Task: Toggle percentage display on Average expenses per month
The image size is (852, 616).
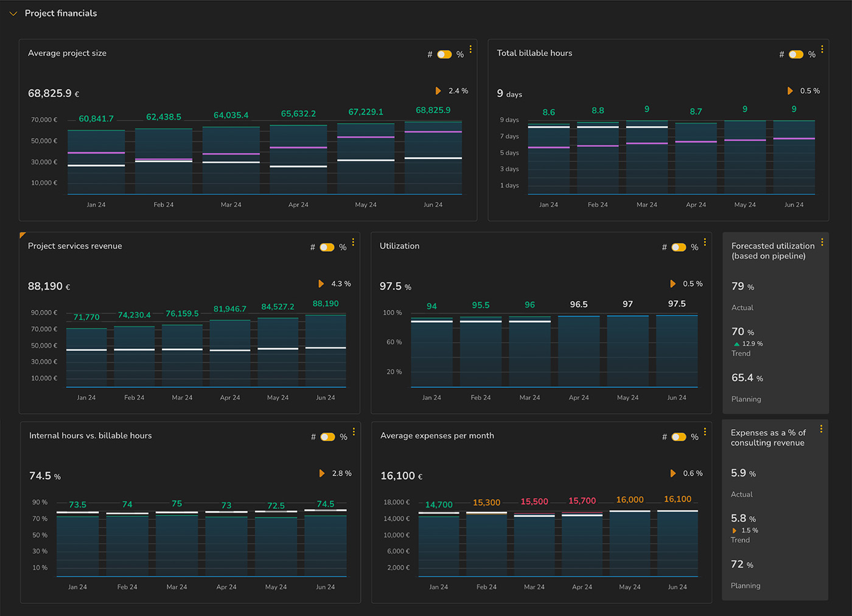Action: point(678,436)
